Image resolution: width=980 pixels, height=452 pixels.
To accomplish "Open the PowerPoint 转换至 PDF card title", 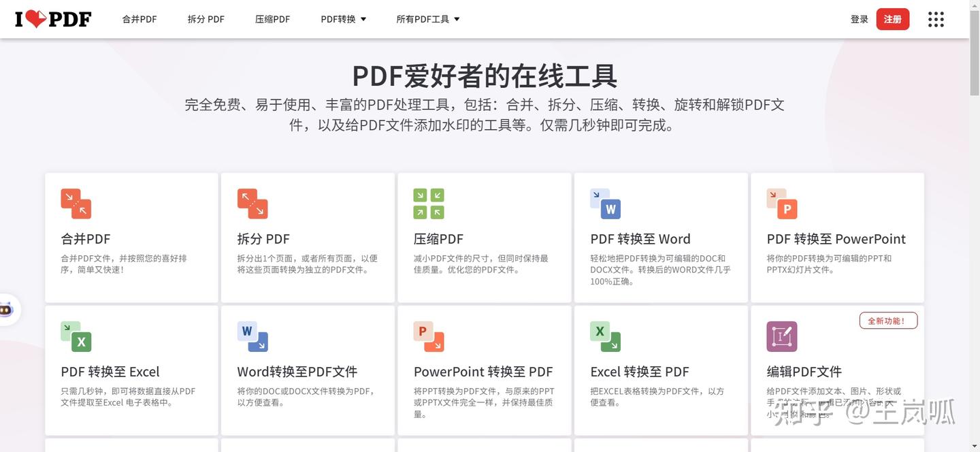I will [483, 372].
